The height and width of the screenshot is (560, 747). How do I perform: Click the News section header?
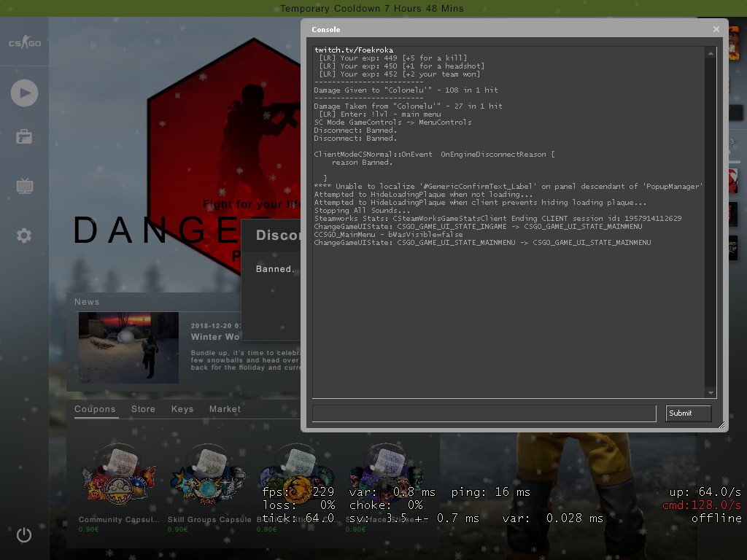(87, 302)
